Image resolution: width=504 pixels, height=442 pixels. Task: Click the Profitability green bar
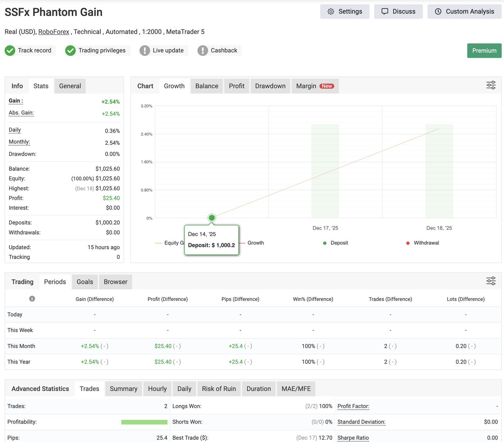click(144, 422)
